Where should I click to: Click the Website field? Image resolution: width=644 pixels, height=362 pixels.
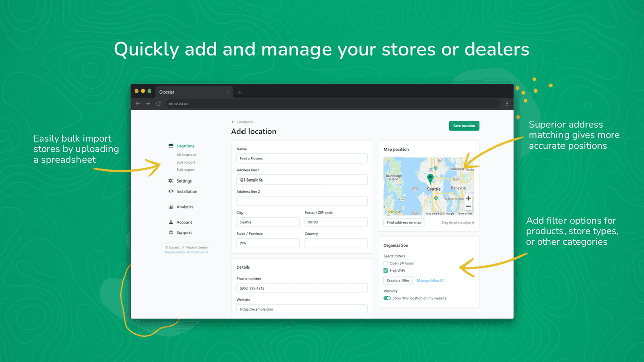302,309
